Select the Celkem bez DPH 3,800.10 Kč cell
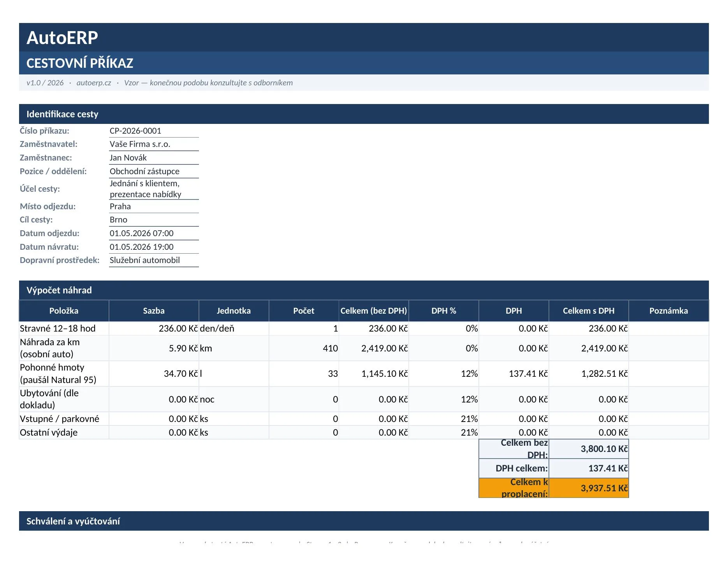The height and width of the screenshot is (563, 728). coord(589,449)
